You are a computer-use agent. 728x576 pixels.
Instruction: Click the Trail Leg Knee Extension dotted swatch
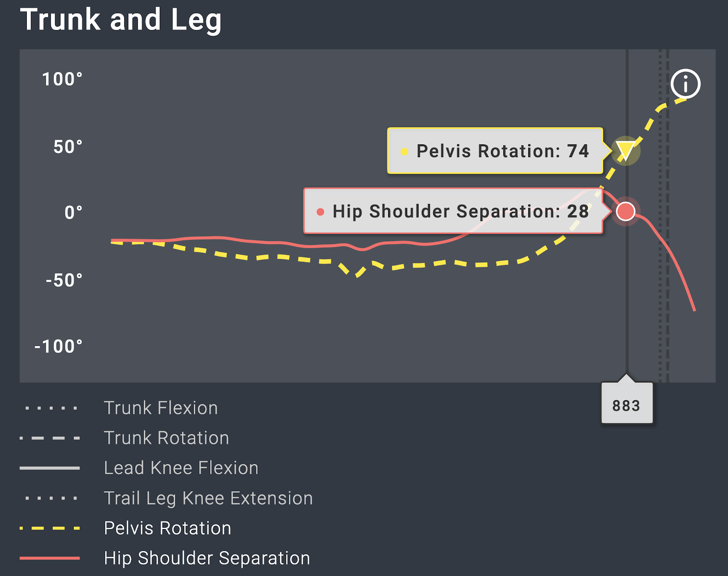(x=51, y=498)
